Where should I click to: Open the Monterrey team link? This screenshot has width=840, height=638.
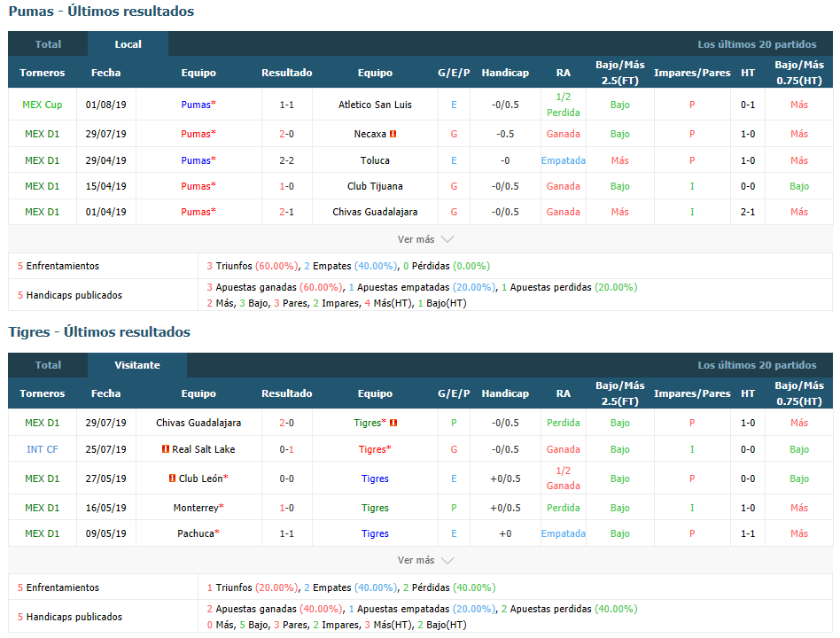click(x=196, y=507)
